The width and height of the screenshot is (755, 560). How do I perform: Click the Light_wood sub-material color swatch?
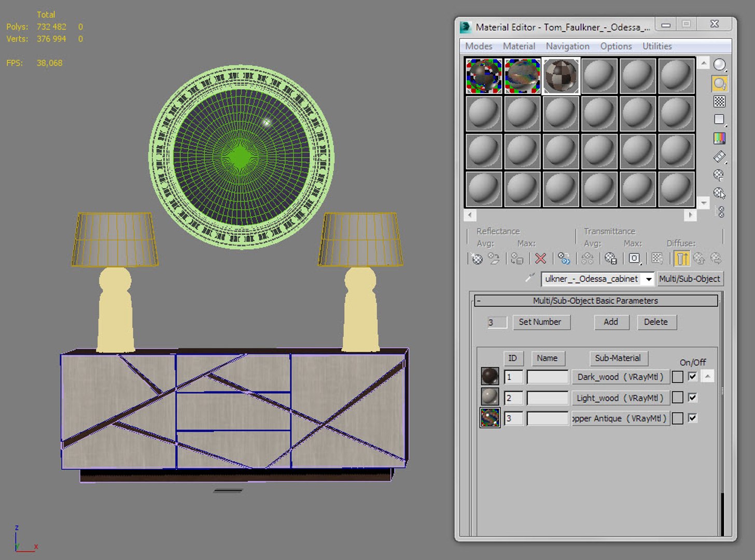(677, 398)
